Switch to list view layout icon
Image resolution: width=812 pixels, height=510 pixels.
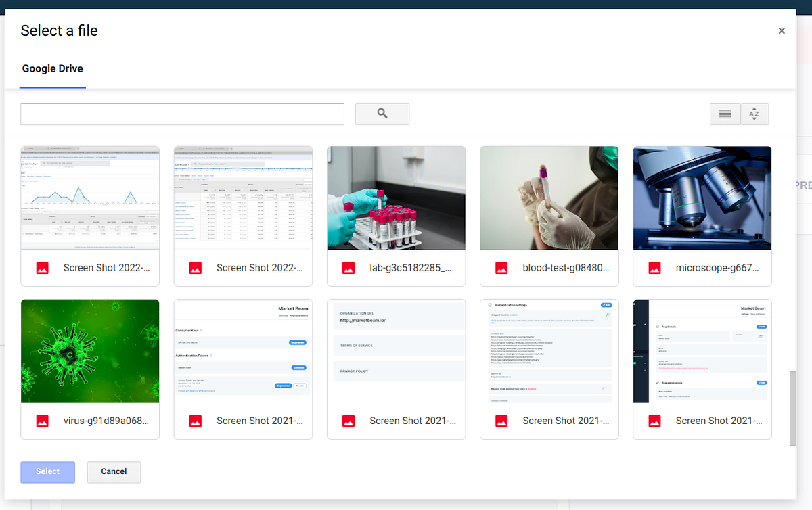tap(725, 114)
